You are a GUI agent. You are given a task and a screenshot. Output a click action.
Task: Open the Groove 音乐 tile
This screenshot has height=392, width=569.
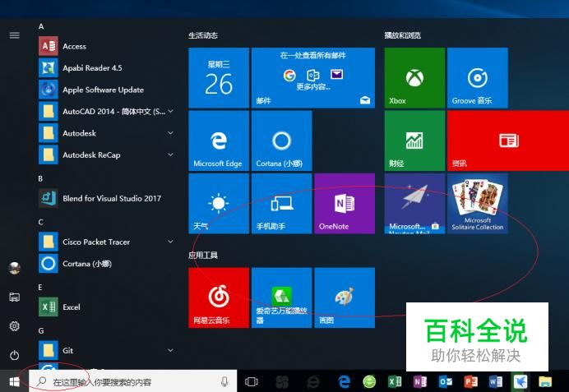pos(478,78)
